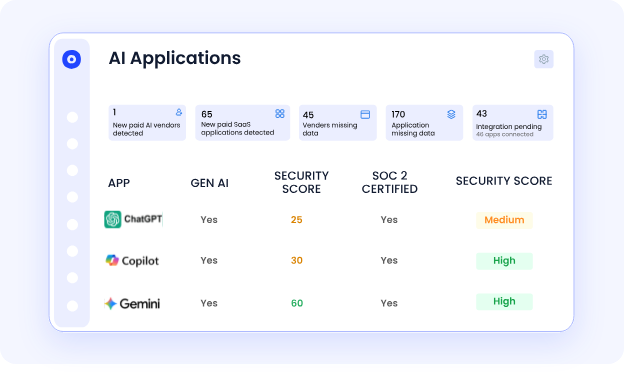
Task: Click SECURITY SCORE header above Medium badge
Action: coord(504,181)
